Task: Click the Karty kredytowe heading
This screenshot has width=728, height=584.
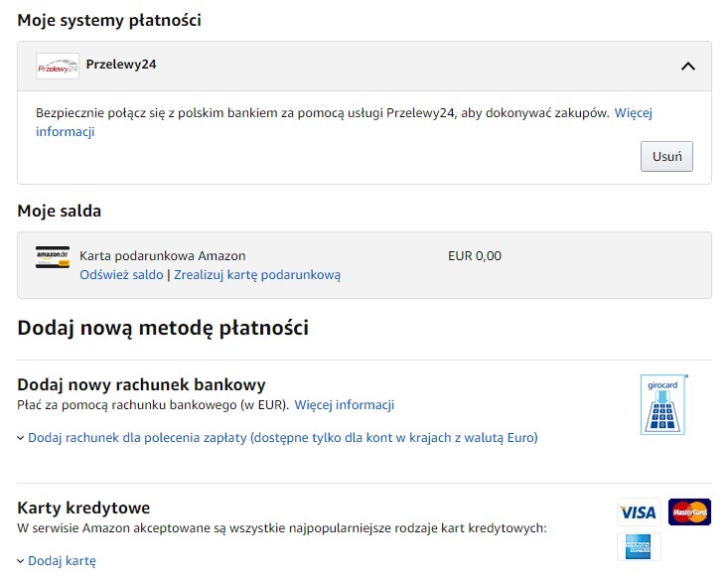Action: pyautogui.click(x=83, y=509)
